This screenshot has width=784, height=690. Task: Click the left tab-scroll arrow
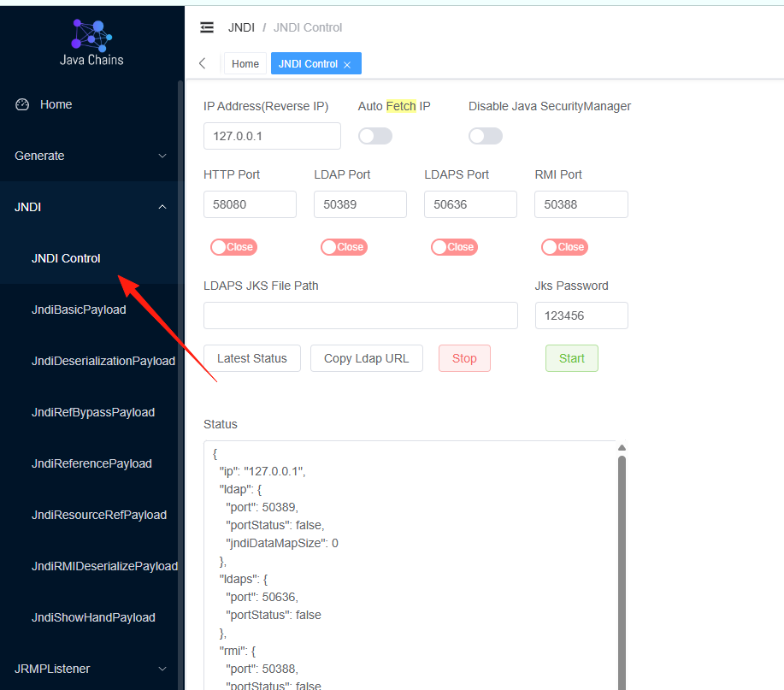[x=202, y=63]
